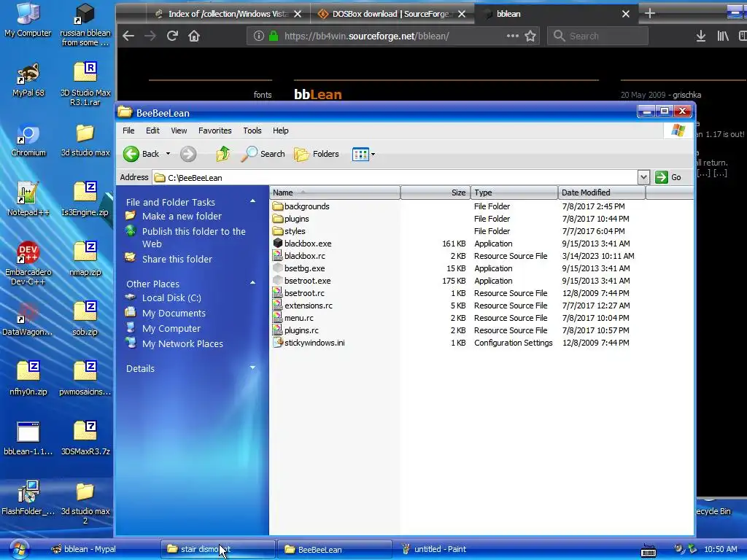Image resolution: width=747 pixels, height=560 pixels.
Task: Expand the Address bar dropdown
Action: [x=643, y=177]
